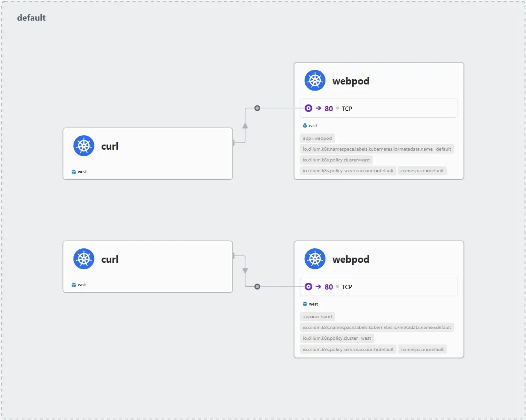Click io.cilium.k8s.policy.cluster=west label
The width and height of the screenshot is (526, 420).
tap(337, 338)
